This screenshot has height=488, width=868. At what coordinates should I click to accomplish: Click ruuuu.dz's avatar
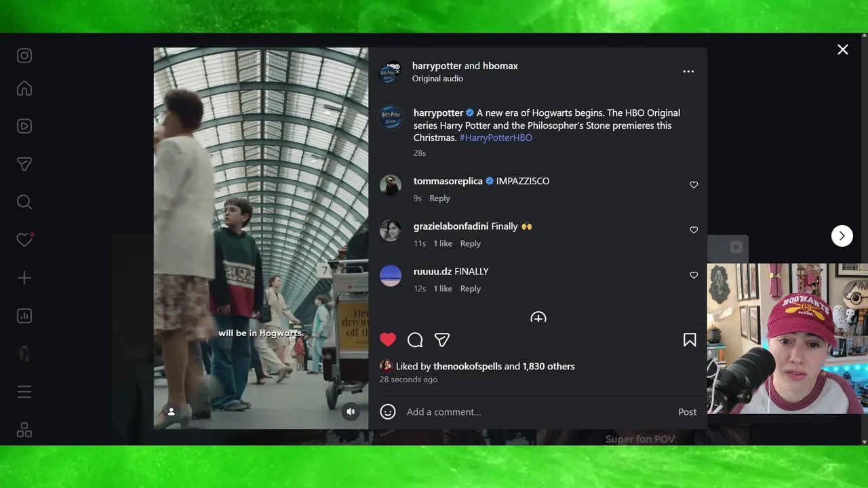tap(391, 275)
